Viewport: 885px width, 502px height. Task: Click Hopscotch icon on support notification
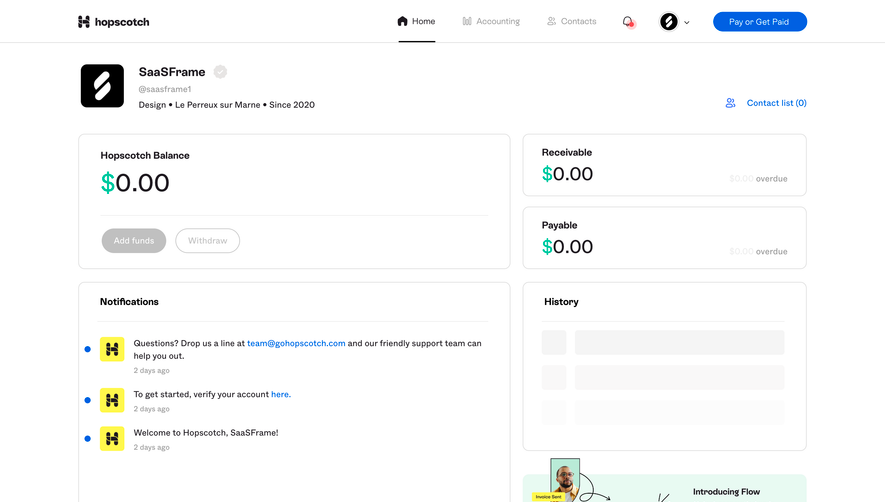(x=112, y=349)
